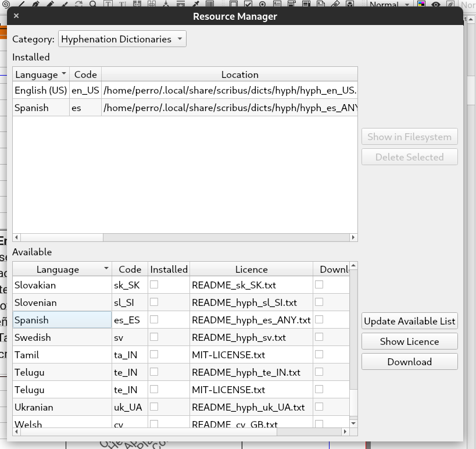Select the English (US) installed dictionary row
The width and height of the screenshot is (476, 449).
41,91
